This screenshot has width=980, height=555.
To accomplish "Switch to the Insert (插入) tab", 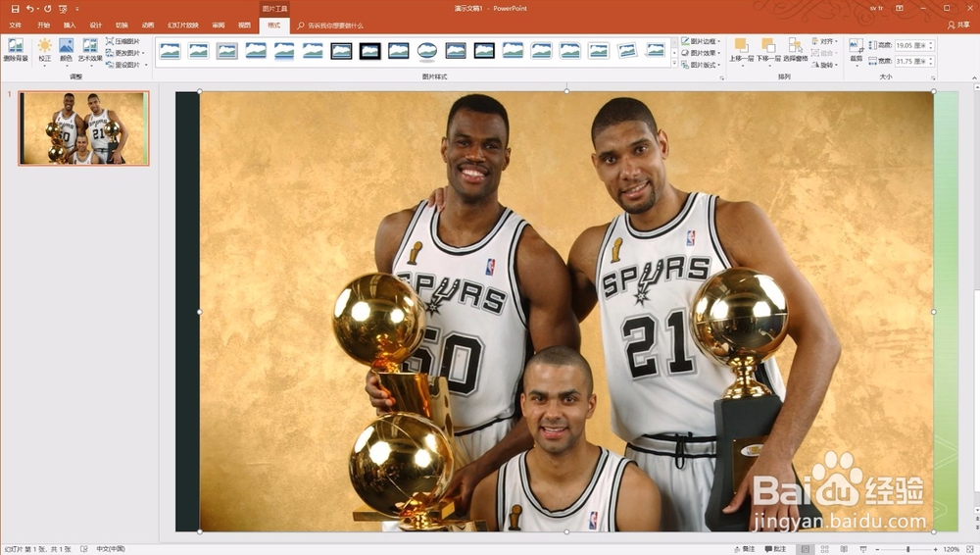I will 70,25.
